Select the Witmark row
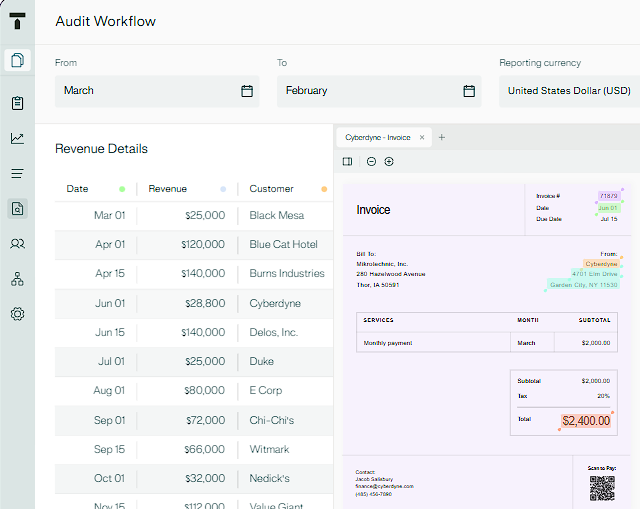641x509 pixels. pyautogui.click(x=194, y=449)
